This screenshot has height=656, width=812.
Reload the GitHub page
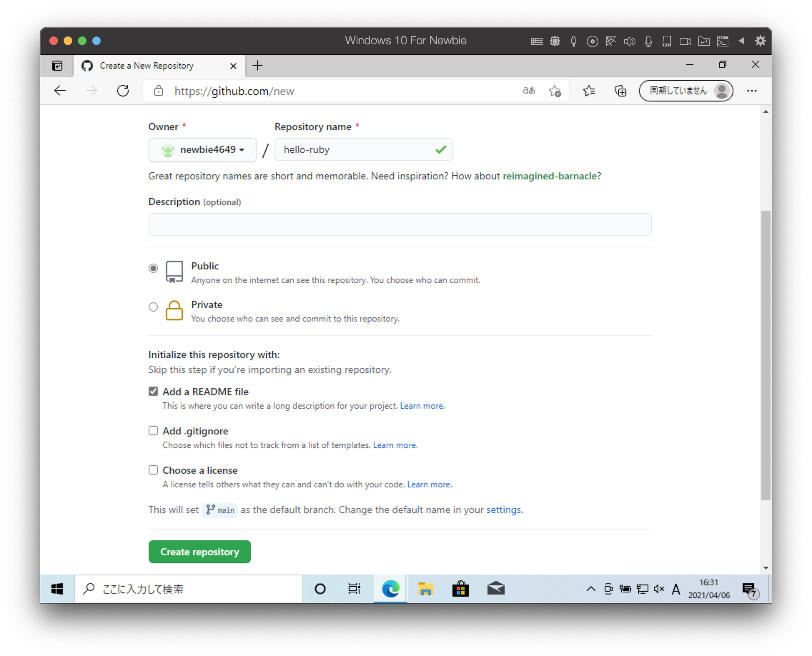123,91
